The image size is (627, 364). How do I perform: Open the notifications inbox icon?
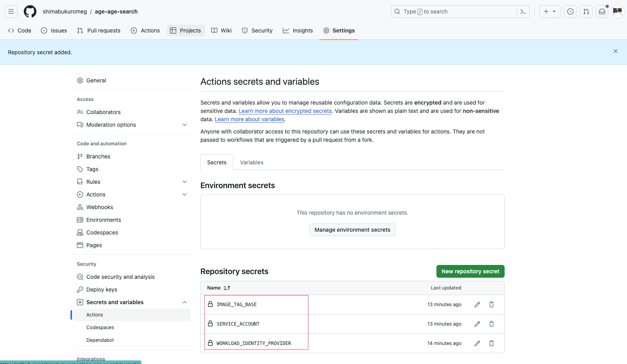[602, 11]
